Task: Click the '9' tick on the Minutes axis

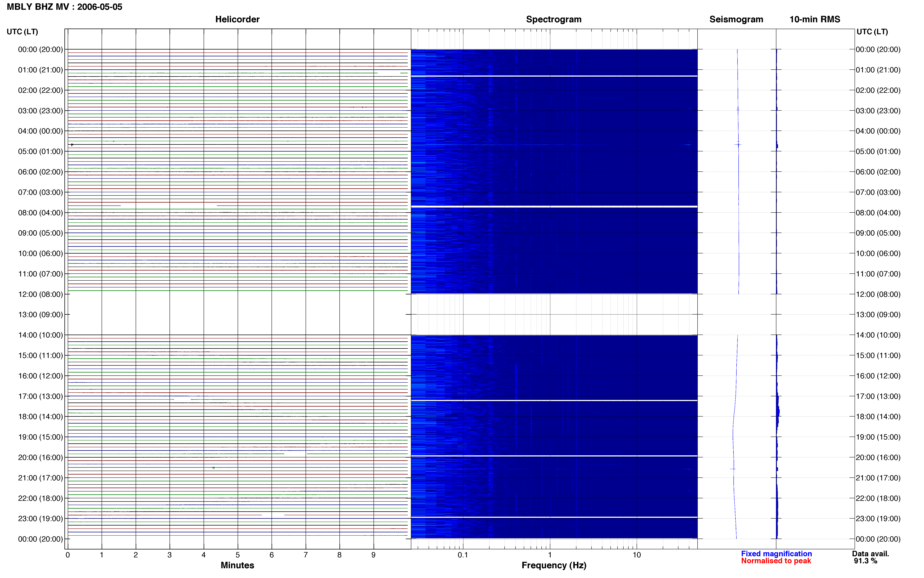Action: pyautogui.click(x=373, y=555)
